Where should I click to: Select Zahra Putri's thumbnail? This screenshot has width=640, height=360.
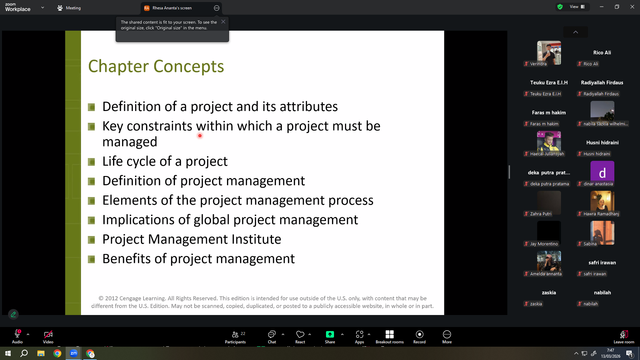549,203
